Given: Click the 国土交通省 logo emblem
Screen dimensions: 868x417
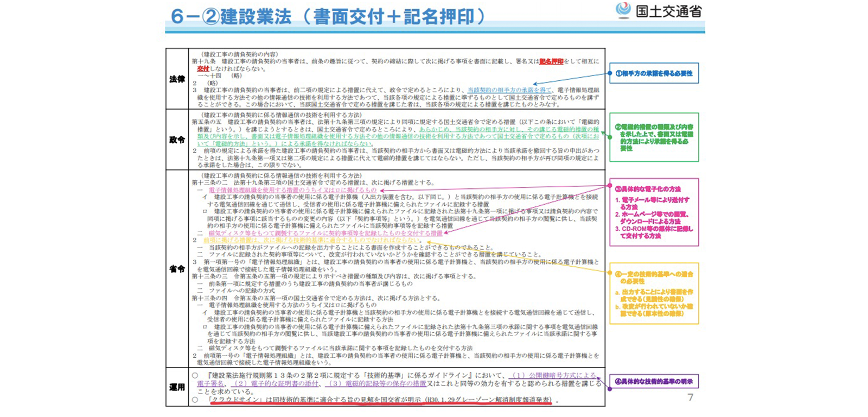Looking at the screenshot, I should [x=623, y=10].
